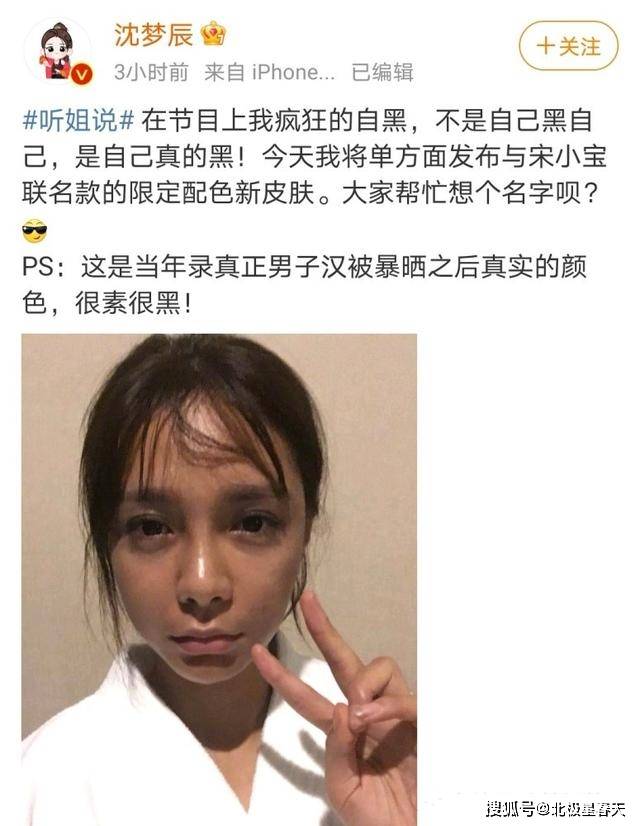Click the question 大家帮忙想个名字呗
The image size is (640, 826).
470,193
